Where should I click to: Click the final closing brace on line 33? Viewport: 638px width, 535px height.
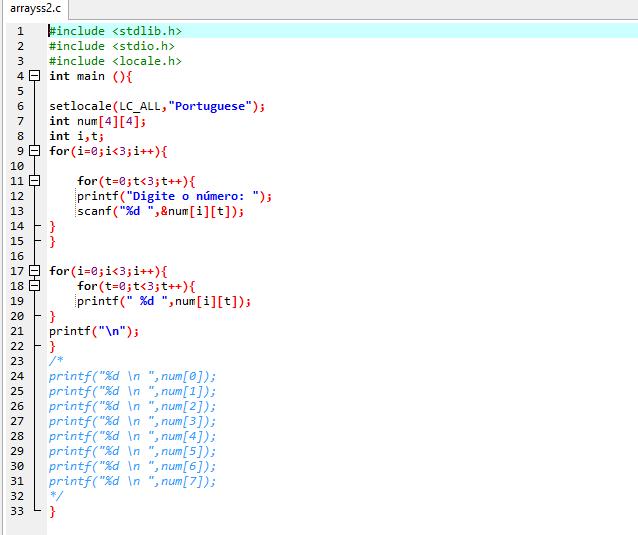[x=52, y=511]
